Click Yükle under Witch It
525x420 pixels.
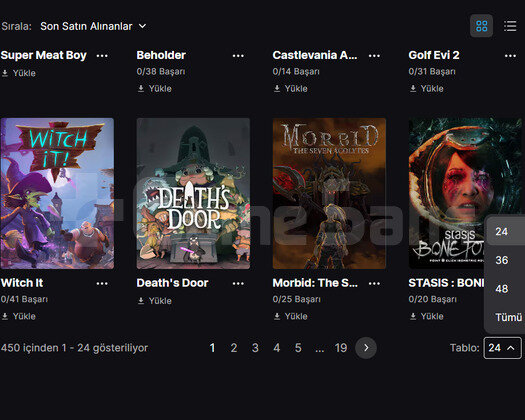click(x=19, y=317)
